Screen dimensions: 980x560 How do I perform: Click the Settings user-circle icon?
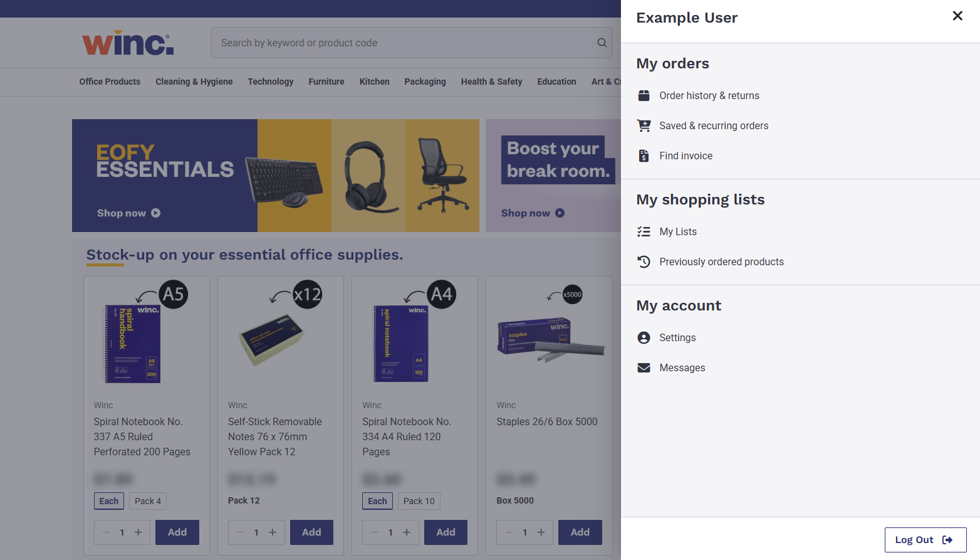coord(644,337)
